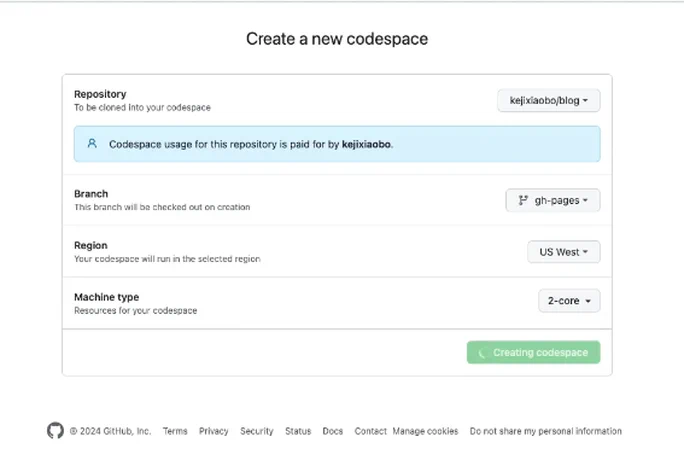The width and height of the screenshot is (684, 460).
Task: Go to the Privacy footer link
Action: [213, 432]
